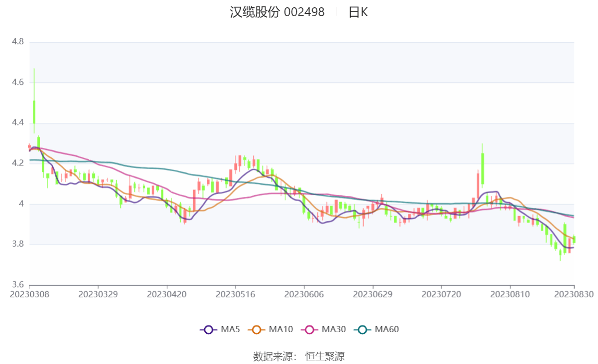Hide the MA30 moving average line
598x364 pixels.
[325, 329]
